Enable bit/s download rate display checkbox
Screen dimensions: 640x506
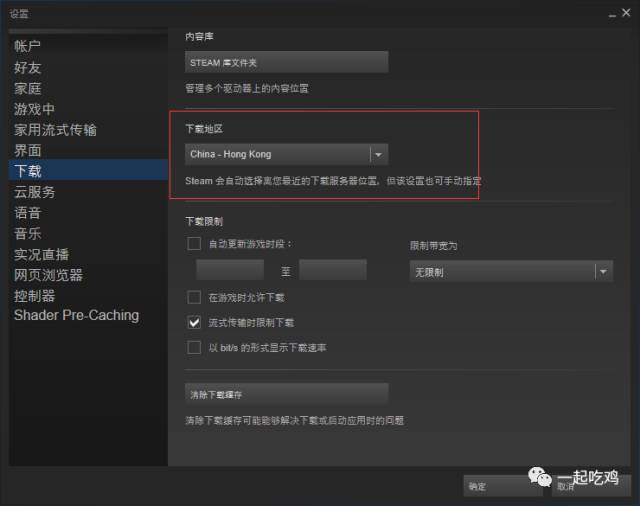[194, 348]
